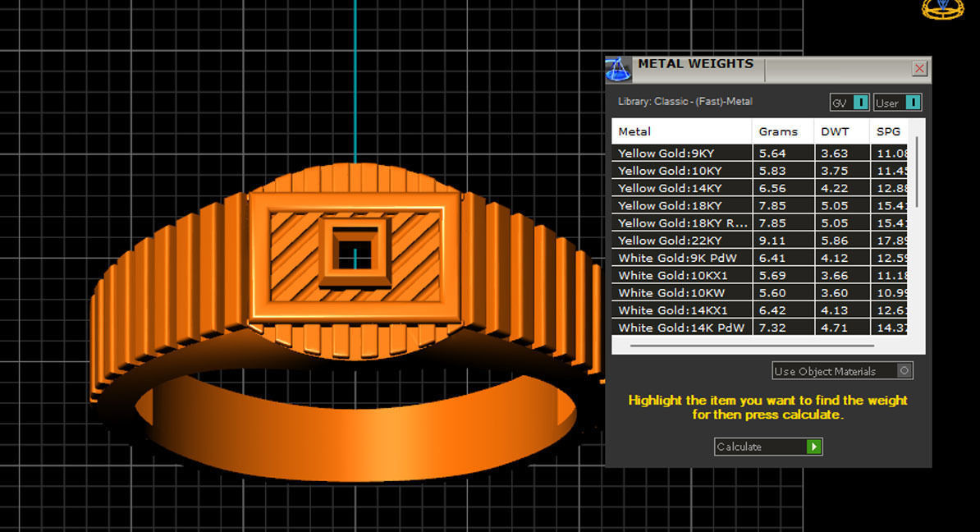Click the 5.86 DWT value
This screenshot has height=532, width=980.
click(835, 241)
